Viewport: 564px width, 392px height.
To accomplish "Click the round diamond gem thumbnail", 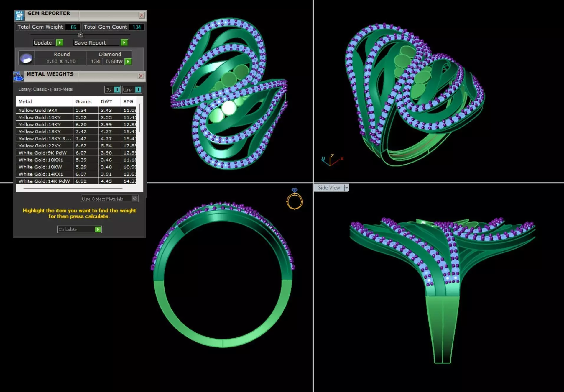I will pyautogui.click(x=26, y=58).
